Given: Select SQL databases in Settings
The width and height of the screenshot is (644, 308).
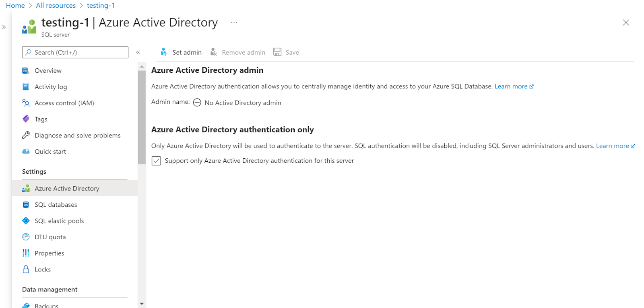Looking at the screenshot, I should [56, 205].
